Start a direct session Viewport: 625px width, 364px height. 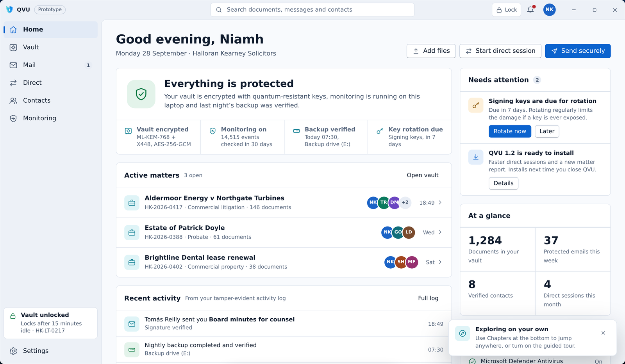click(500, 51)
